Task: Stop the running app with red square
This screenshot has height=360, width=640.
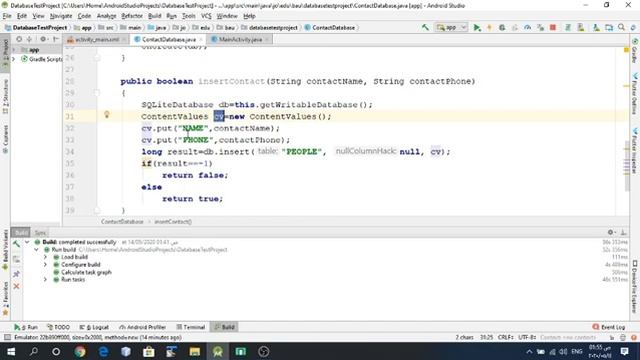Action: [553, 27]
